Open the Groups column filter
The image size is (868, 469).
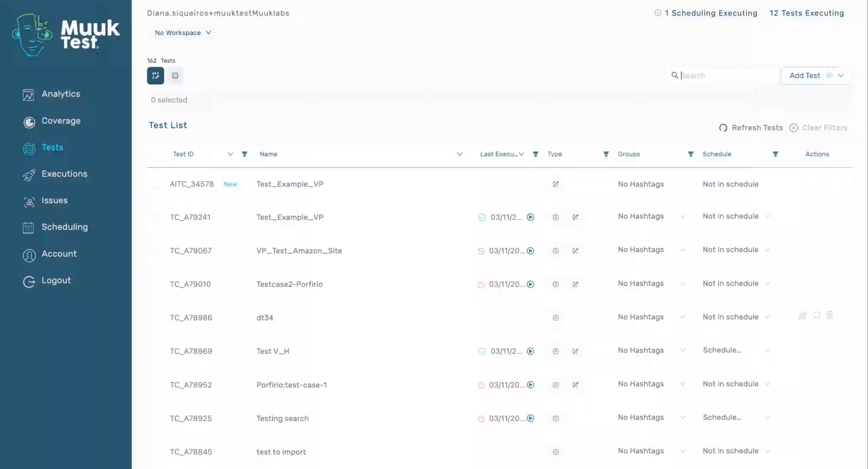click(x=691, y=154)
